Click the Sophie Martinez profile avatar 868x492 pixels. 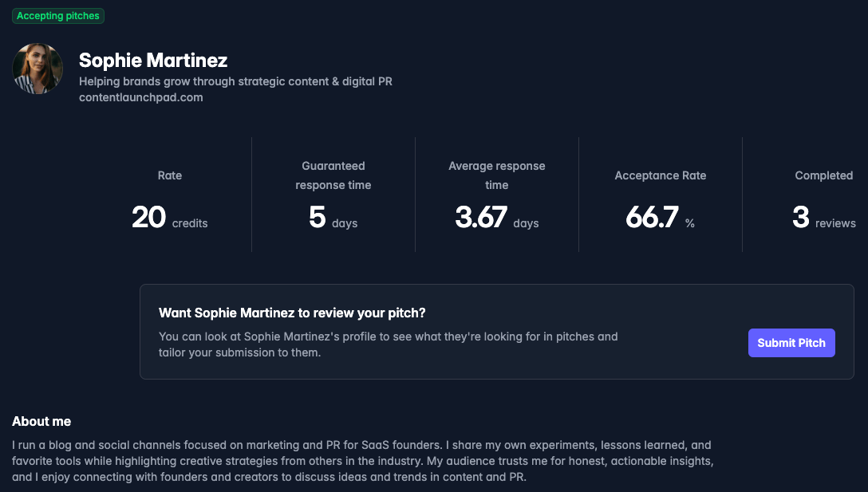point(37,69)
